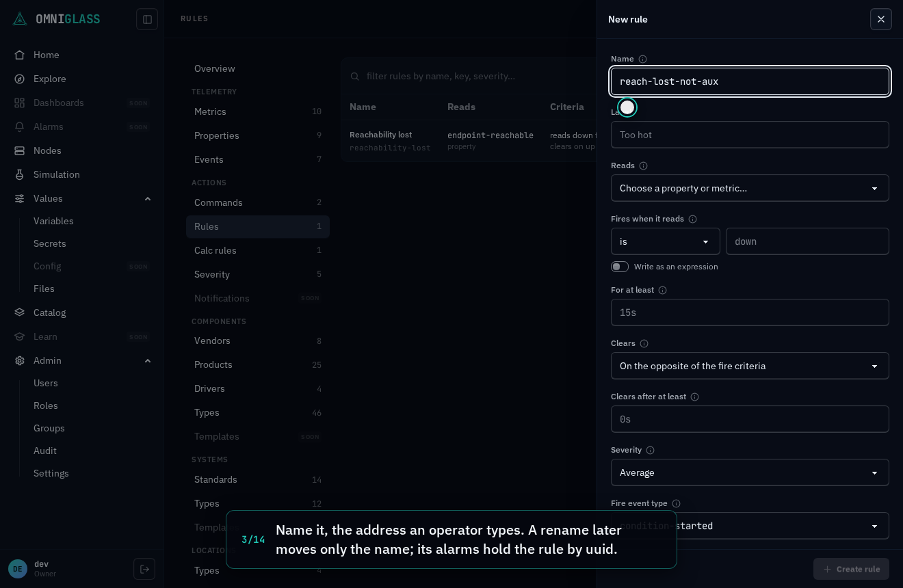The image size is (903, 588).
Task: Click the Create rule button
Action: pos(851,569)
